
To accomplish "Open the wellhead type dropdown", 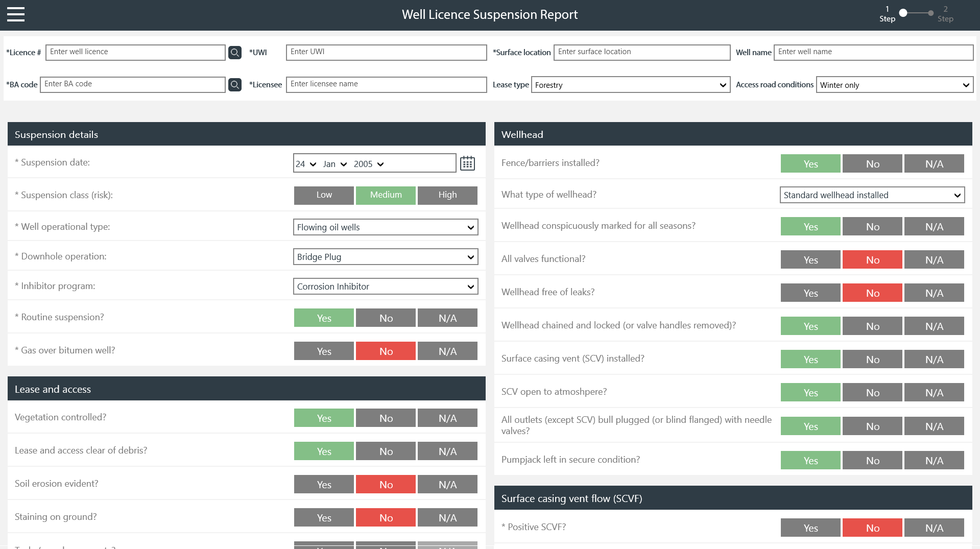I will (872, 195).
